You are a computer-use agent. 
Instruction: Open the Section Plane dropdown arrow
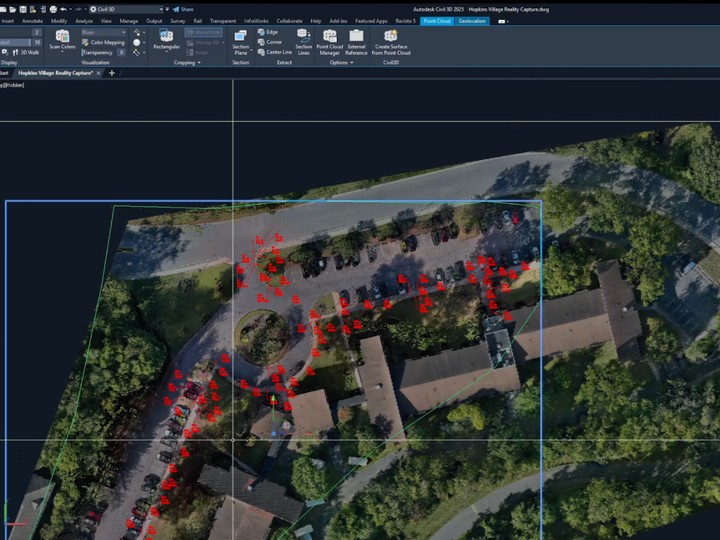251,51
